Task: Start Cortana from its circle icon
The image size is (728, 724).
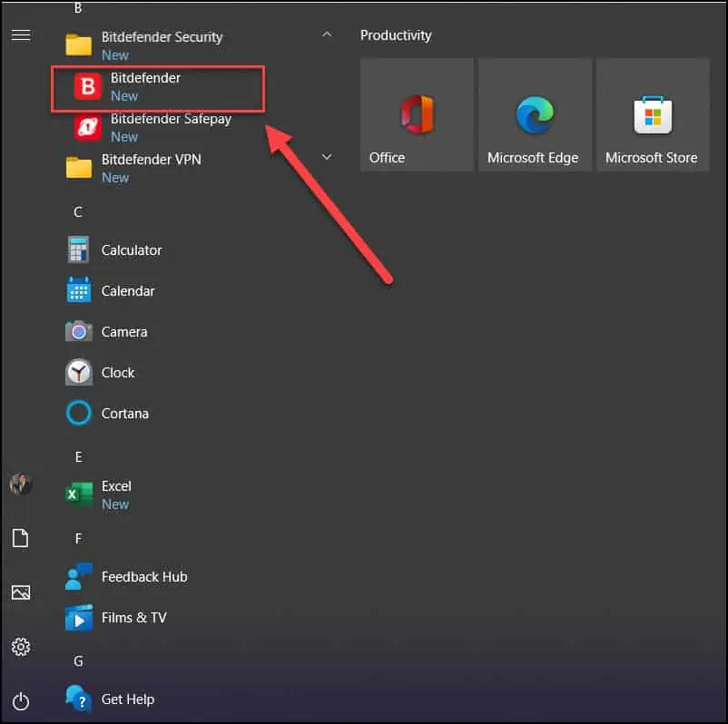Action: pos(78,413)
